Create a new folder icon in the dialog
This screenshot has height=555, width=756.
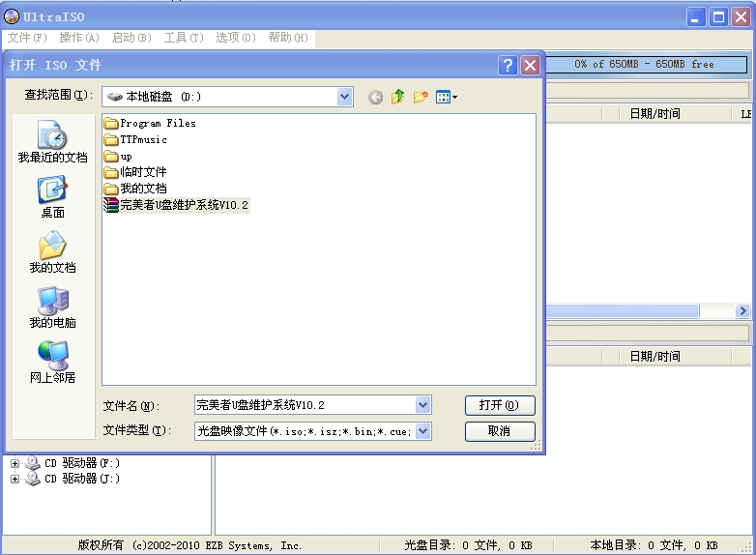tap(421, 97)
